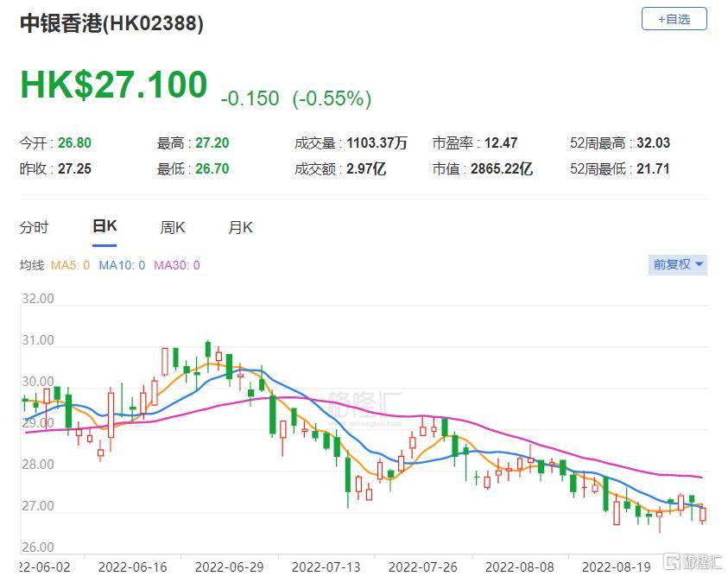Click the 26.00 price axis label
The image size is (728, 576).
[x=38, y=548]
